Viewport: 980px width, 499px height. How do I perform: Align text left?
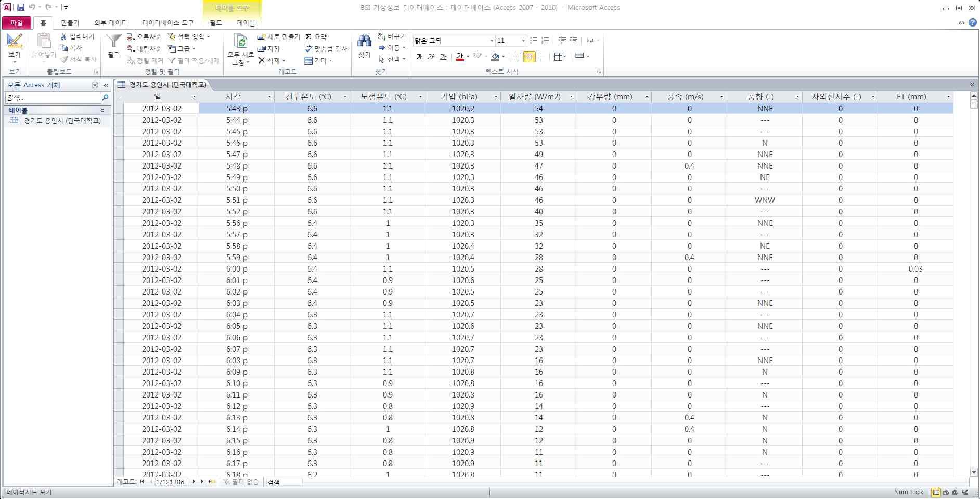point(518,57)
